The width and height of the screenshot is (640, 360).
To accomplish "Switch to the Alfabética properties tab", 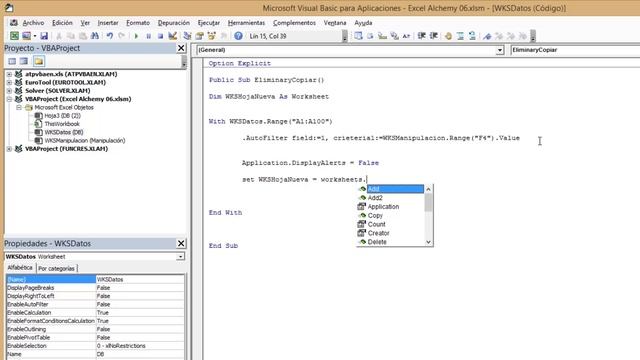I will tap(20, 268).
